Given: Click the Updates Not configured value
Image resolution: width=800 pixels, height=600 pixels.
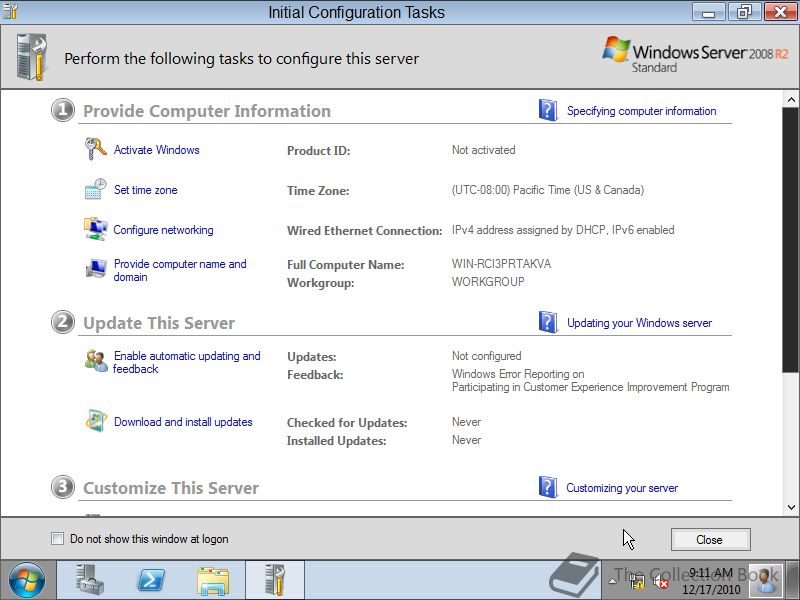Looking at the screenshot, I should pos(486,356).
